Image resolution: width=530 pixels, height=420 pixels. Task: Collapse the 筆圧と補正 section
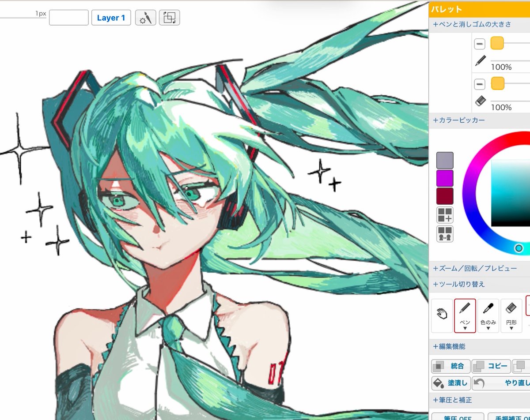click(x=479, y=400)
